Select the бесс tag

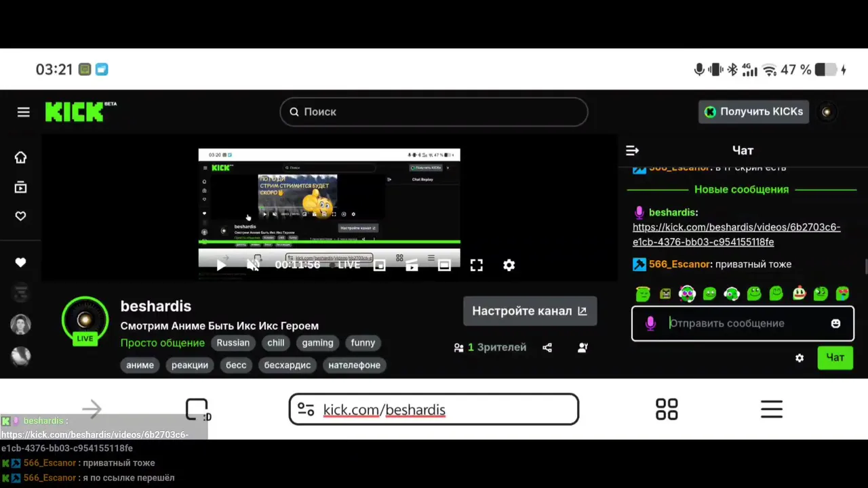pyautogui.click(x=236, y=365)
